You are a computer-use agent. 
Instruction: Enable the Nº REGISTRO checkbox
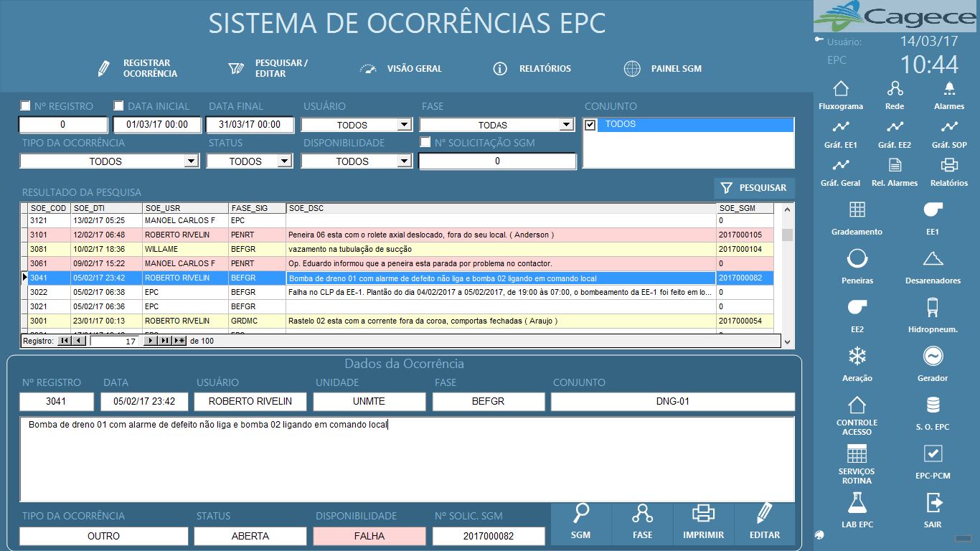coord(25,106)
